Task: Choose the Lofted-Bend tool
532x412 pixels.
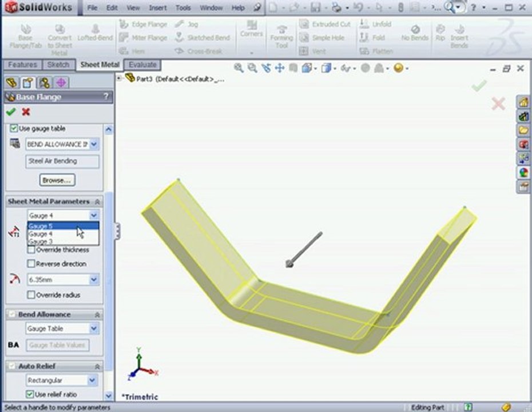Action: pos(95,33)
